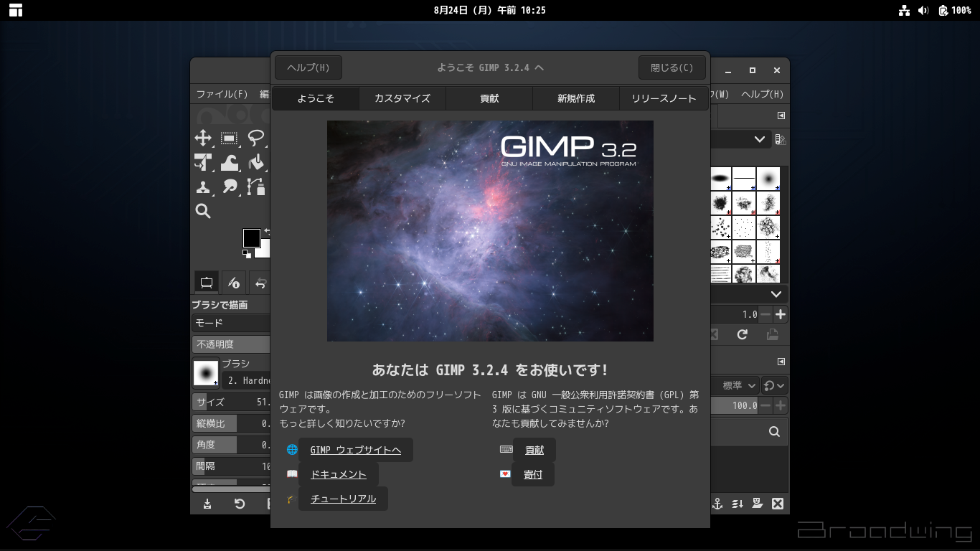Image resolution: width=980 pixels, height=551 pixels.
Task: Select the Warp Transform tool
Action: (230, 163)
